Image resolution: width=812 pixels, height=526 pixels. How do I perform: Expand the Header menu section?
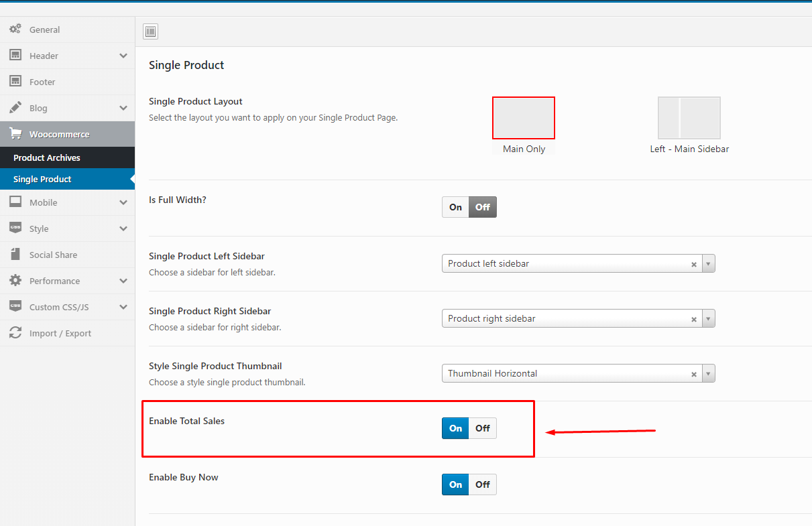123,56
